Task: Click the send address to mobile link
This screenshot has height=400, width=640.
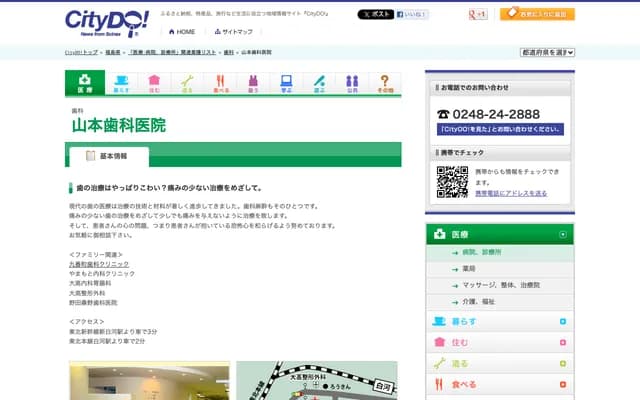Action: tap(511, 193)
